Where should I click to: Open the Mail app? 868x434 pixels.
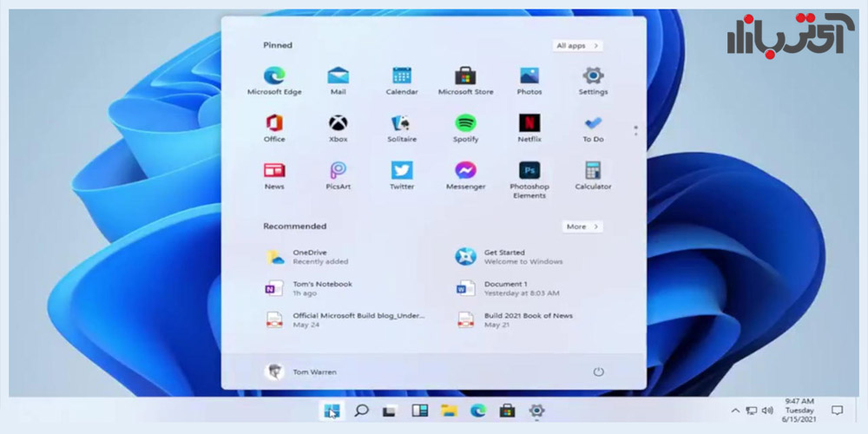pos(338,82)
